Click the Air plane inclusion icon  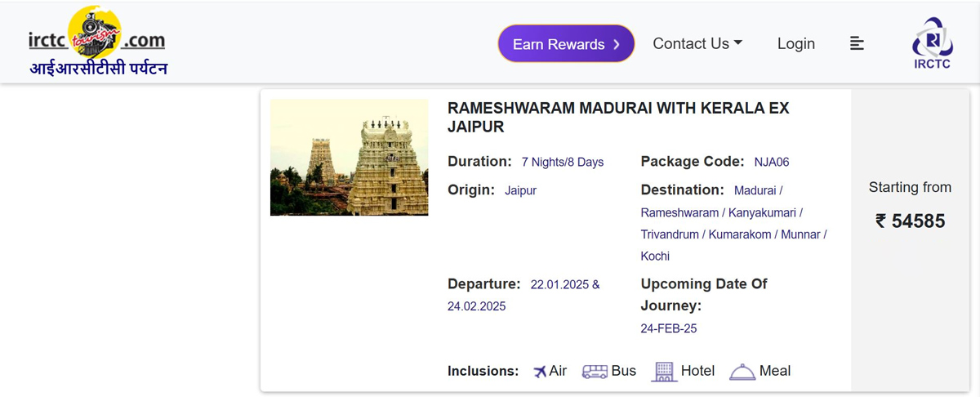click(x=540, y=372)
